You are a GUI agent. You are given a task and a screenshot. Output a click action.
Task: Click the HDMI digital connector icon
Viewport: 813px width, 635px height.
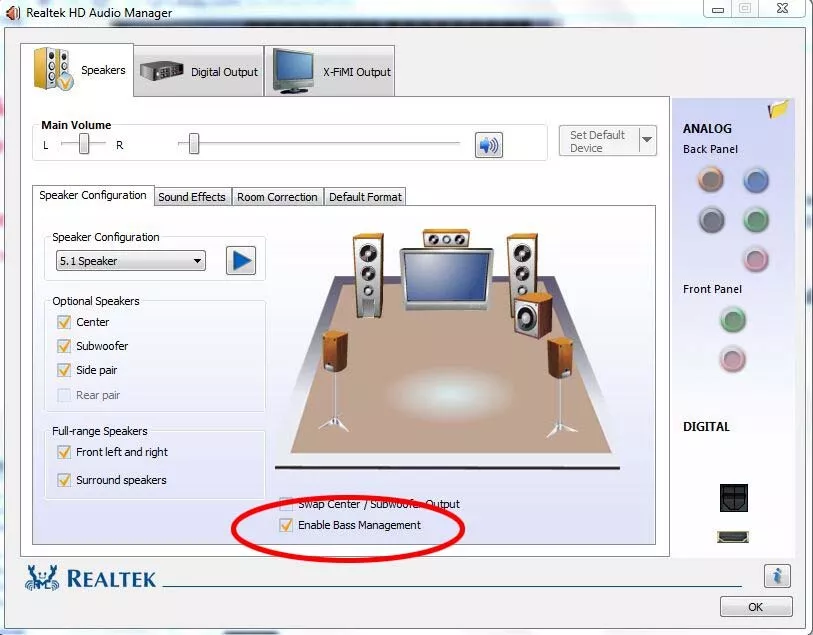point(733,537)
